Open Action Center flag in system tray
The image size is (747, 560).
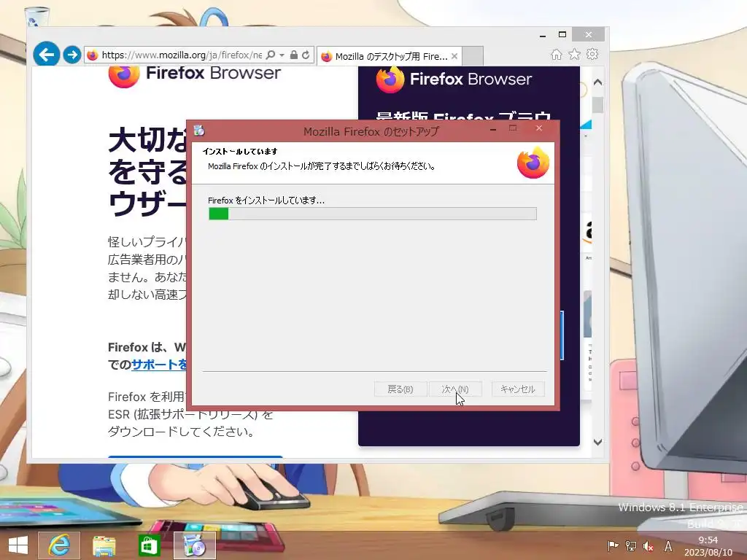pos(613,546)
